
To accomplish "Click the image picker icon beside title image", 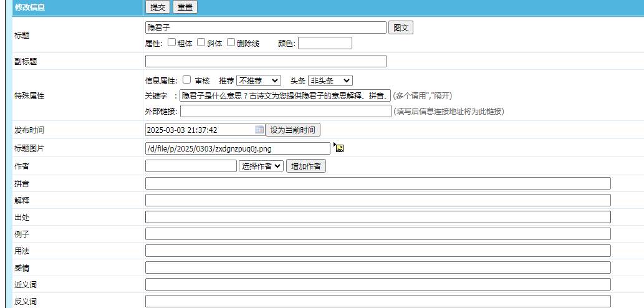I will point(339,148).
